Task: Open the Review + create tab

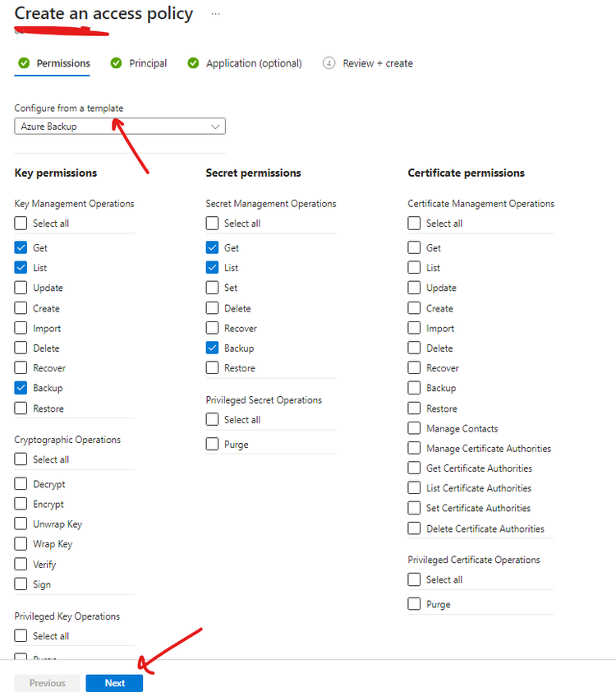Action: coord(377,63)
